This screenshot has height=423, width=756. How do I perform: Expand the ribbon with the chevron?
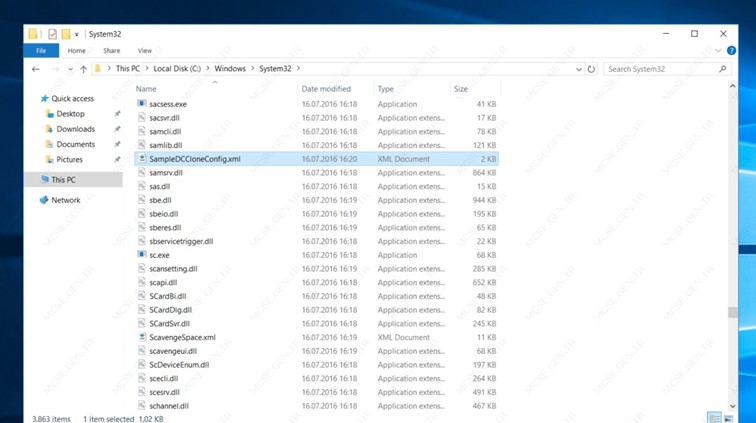click(718, 51)
